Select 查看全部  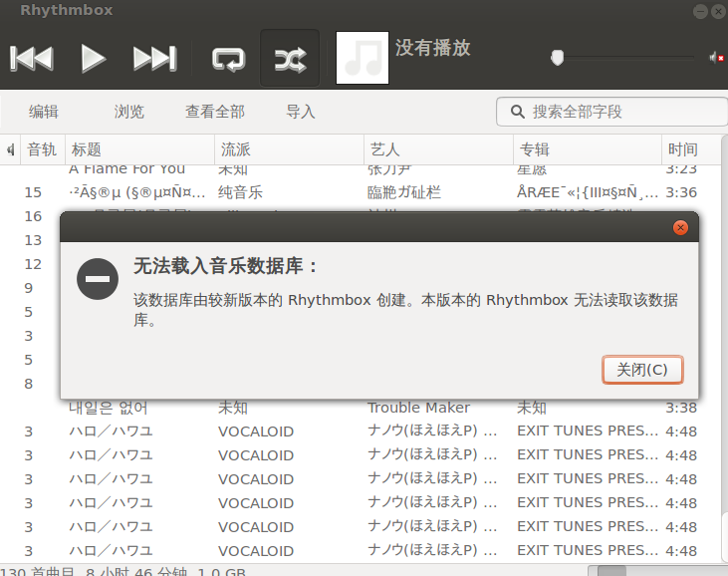[x=214, y=112]
